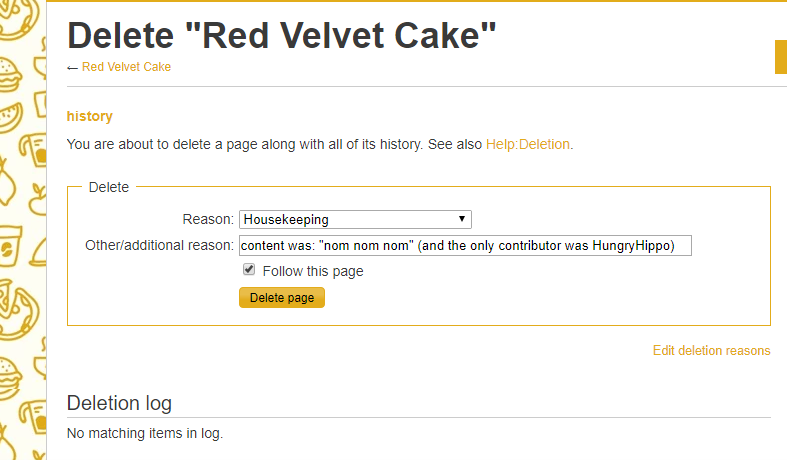787x460 pixels.
Task: Click the arrow on the Reason combo box
Action: pyautogui.click(x=461, y=219)
